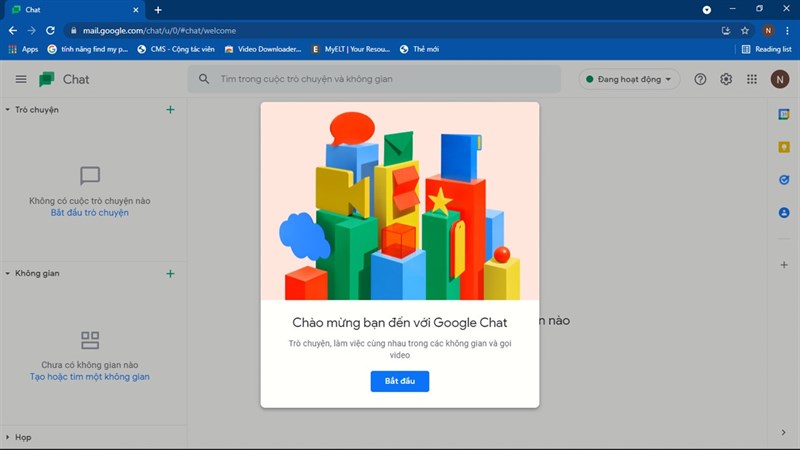This screenshot has width=800, height=450.
Task: Open Keep in the side panel
Action: (x=784, y=147)
